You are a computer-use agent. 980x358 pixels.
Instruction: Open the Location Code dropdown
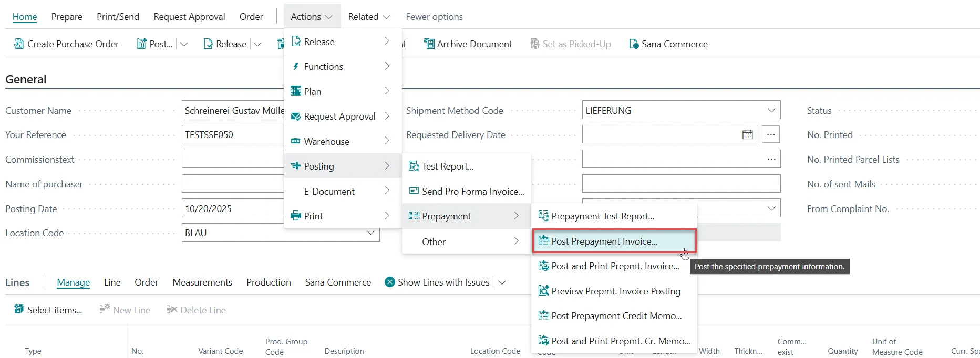click(x=370, y=233)
